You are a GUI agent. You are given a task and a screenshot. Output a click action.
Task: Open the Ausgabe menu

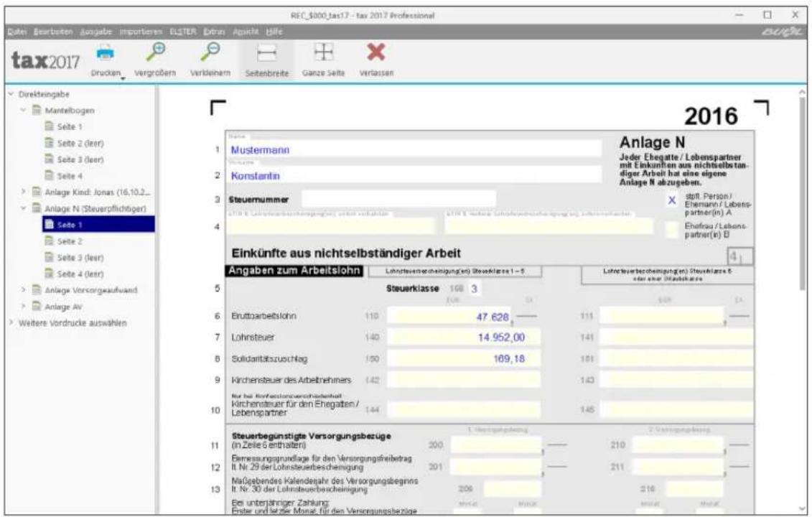tap(95, 32)
